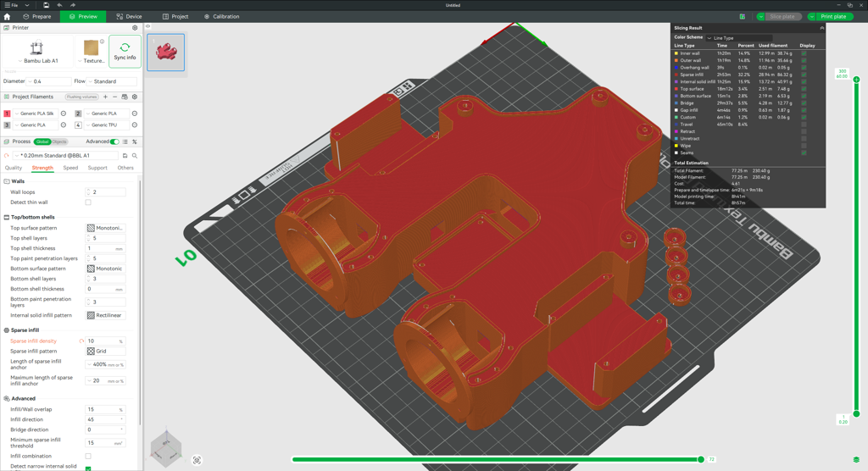Click filament 1 red color swatch
868x471 pixels.
7,114
